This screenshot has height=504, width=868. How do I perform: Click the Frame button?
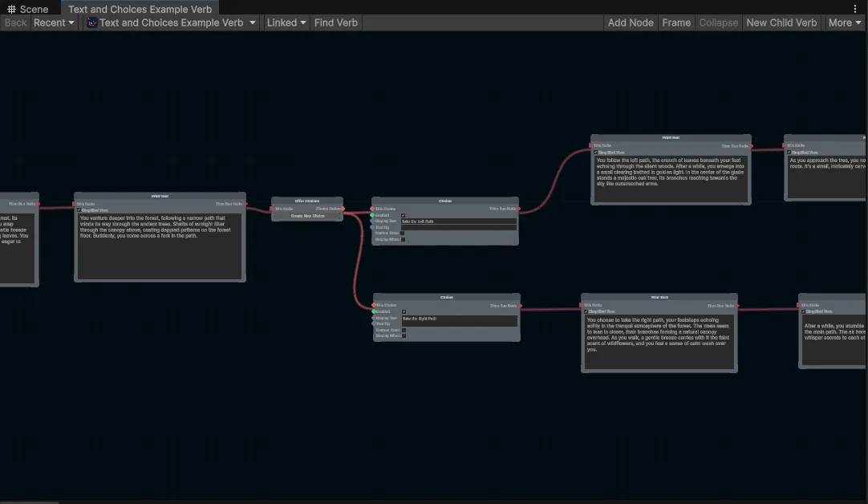coord(676,22)
